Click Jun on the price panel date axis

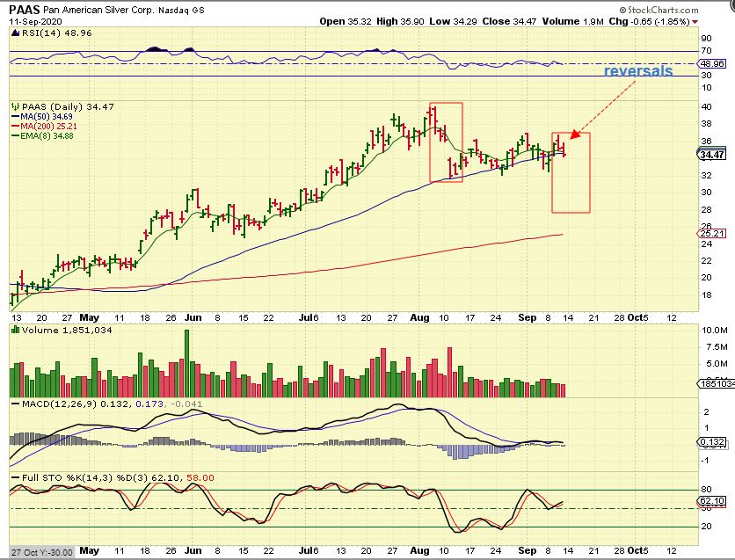point(193,317)
